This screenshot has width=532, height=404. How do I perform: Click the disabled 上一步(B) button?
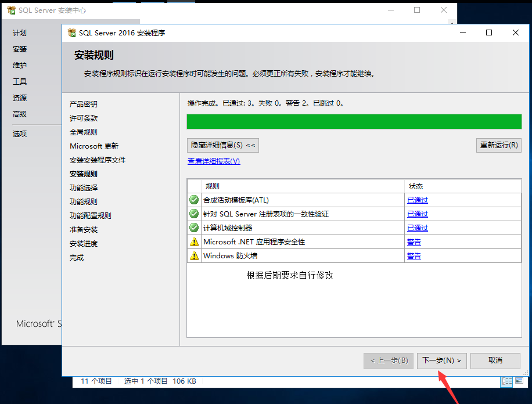click(389, 360)
